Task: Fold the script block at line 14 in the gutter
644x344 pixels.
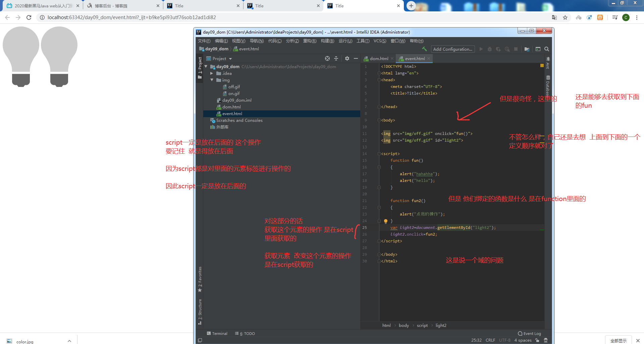Action: coord(379,154)
